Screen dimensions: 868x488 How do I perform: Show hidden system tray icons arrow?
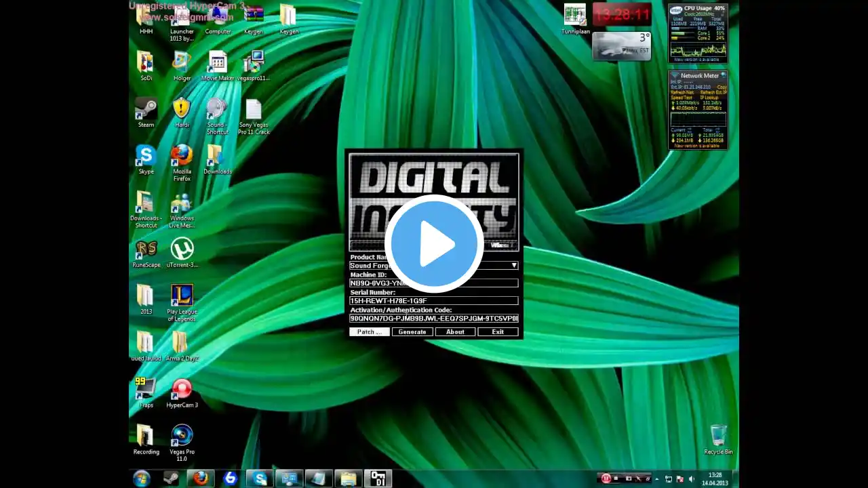pyautogui.click(x=656, y=479)
